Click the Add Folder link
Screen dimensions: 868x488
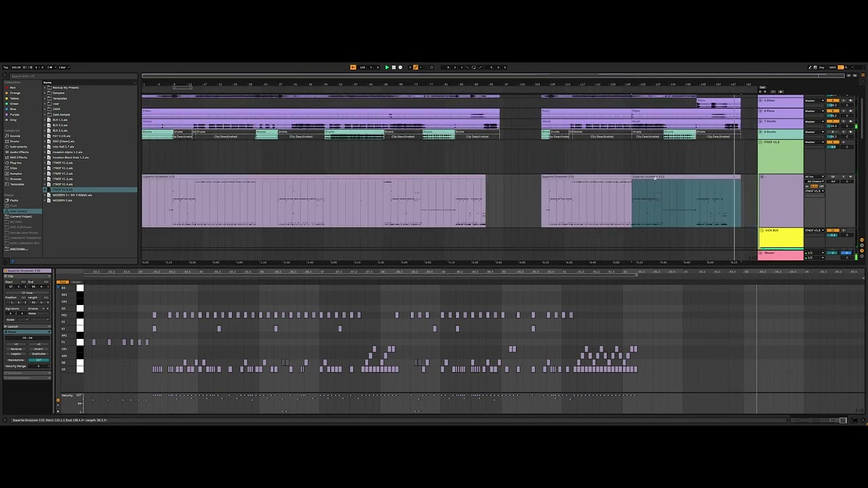[19, 249]
